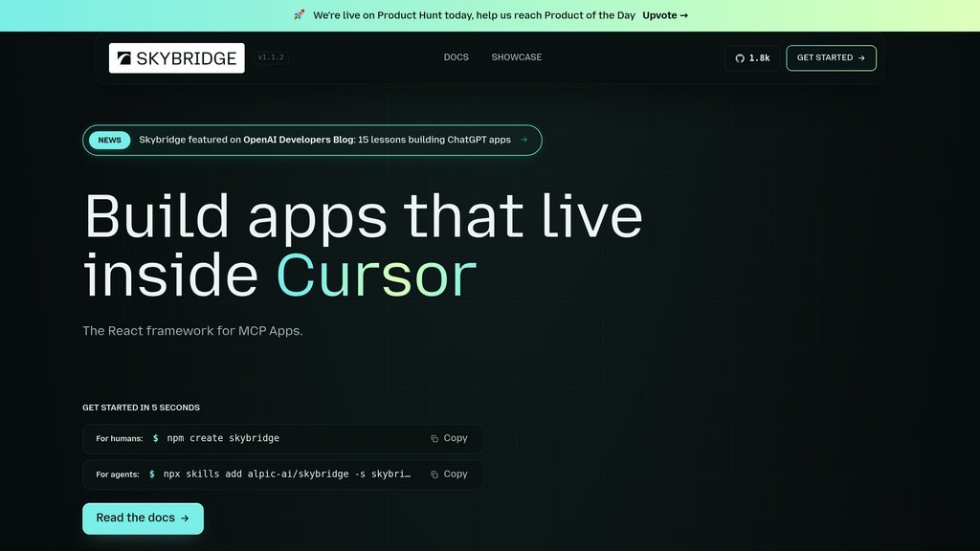
Task: Copy the npx skills add command
Action: [449, 474]
